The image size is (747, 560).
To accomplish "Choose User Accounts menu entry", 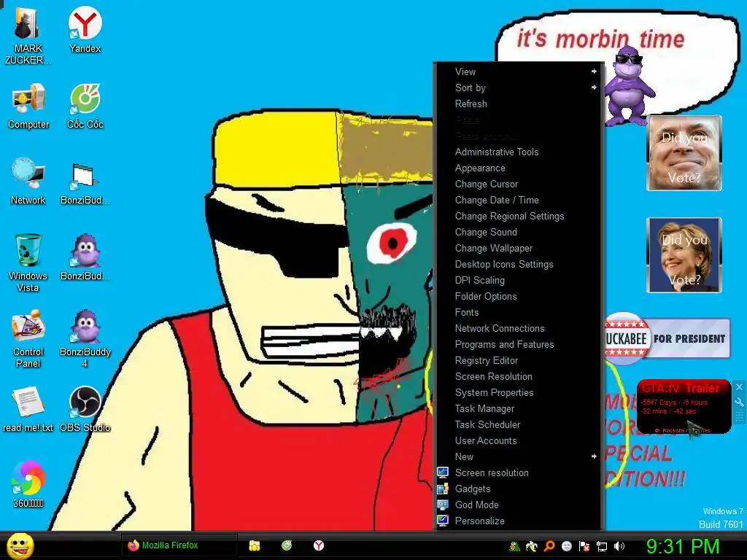I will tap(519, 440).
